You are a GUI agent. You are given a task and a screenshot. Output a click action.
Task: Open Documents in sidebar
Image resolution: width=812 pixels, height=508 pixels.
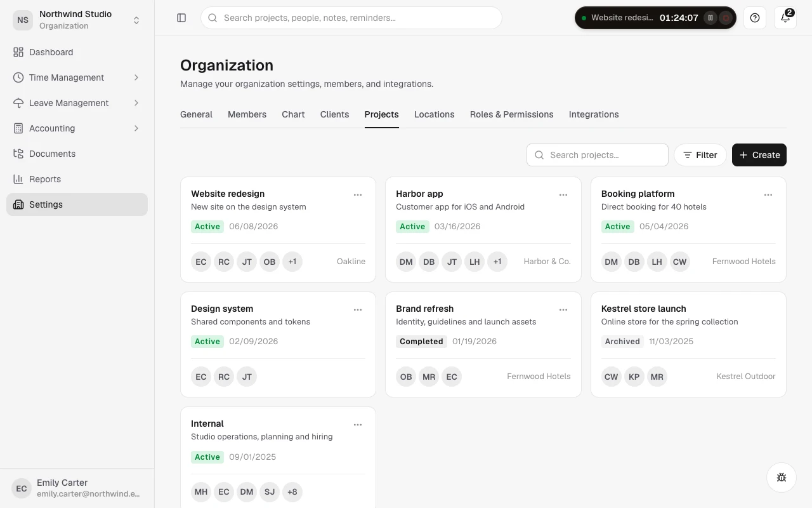pos(77,154)
